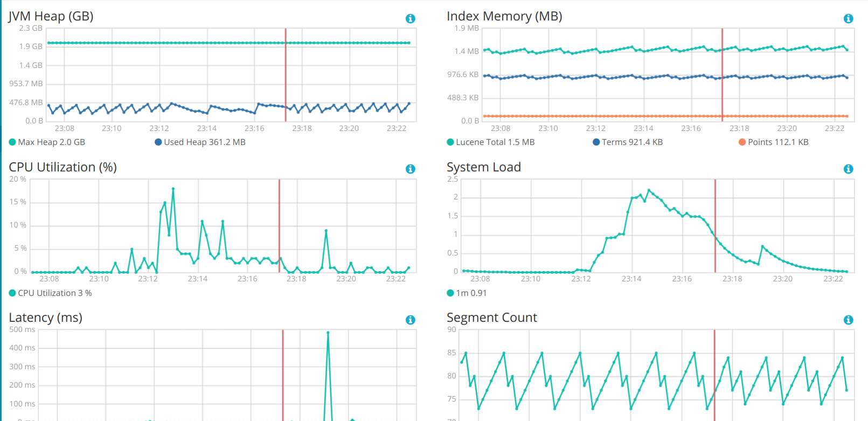Toggle Points 112.1 KB legend entry
Image resolution: width=868 pixels, height=421 pixels.
pos(774,142)
